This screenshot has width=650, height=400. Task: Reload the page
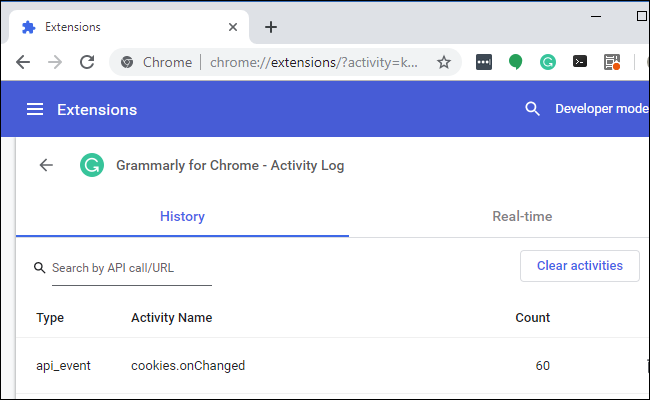pyautogui.click(x=87, y=62)
